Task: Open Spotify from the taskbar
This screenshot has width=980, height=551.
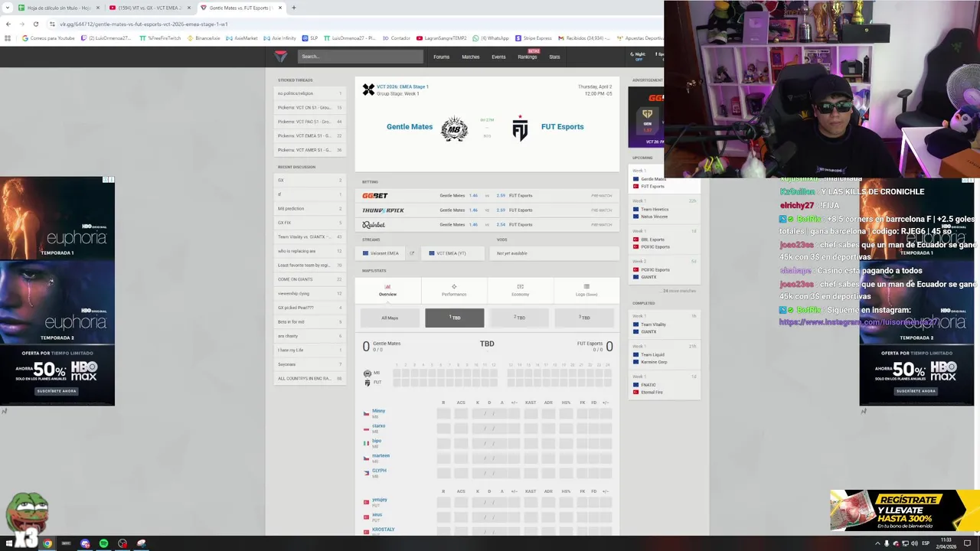Action: [103, 543]
